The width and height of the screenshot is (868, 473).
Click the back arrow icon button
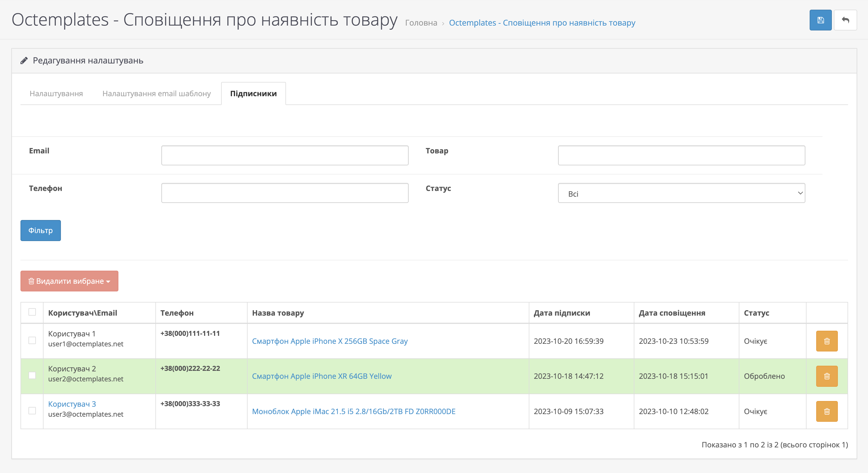[x=845, y=20]
